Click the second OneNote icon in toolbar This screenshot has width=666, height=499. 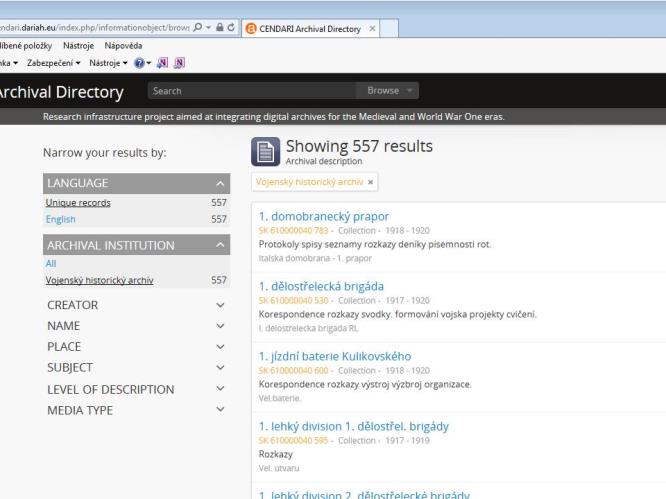(x=180, y=63)
